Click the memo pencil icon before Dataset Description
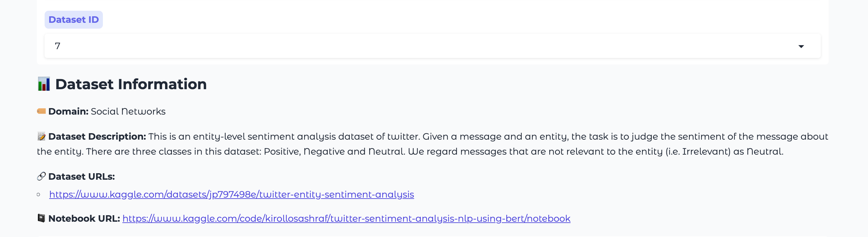 click(x=41, y=136)
